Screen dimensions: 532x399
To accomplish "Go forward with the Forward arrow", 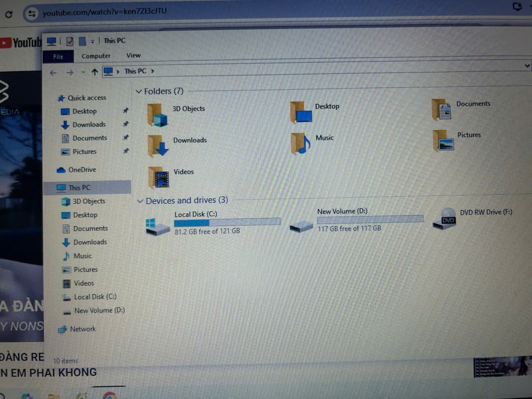I will [x=69, y=73].
